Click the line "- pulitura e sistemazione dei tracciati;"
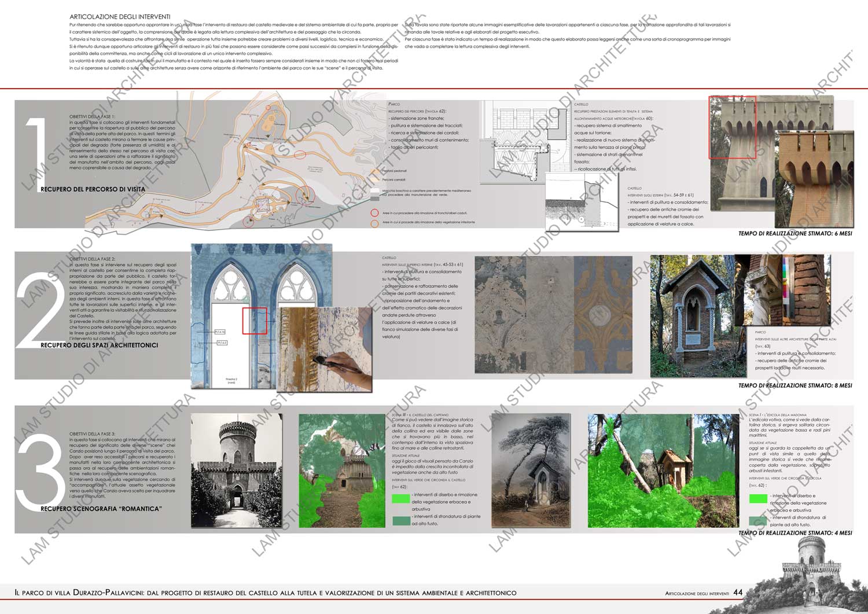 pos(425,126)
